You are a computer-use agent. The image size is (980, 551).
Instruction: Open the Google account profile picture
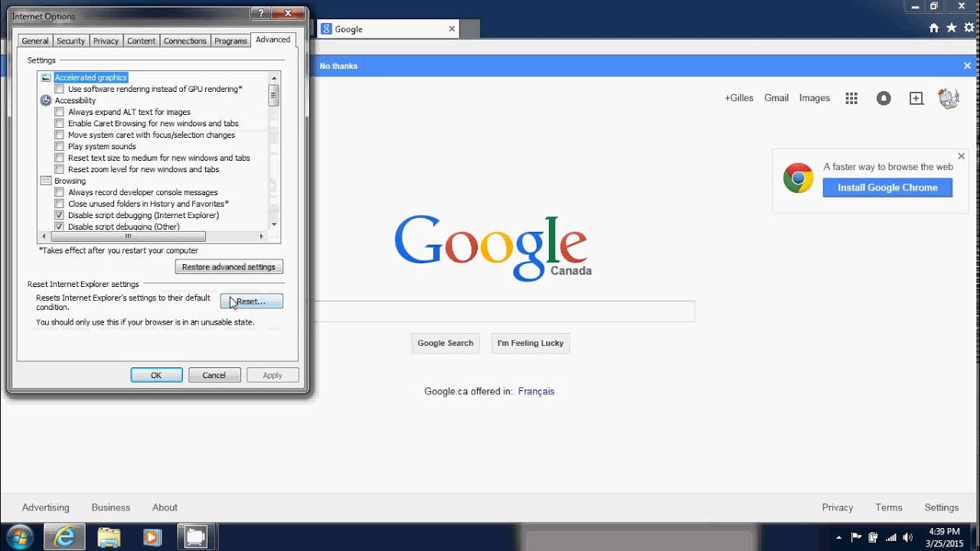[x=949, y=98]
